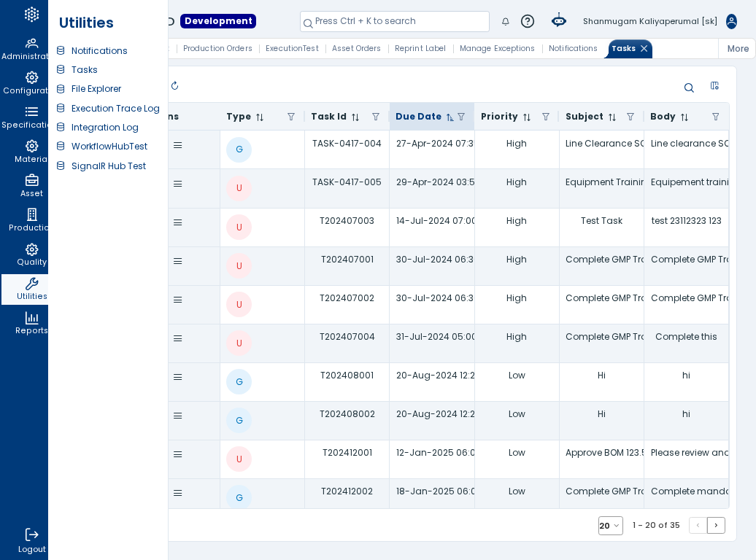Open the Type column filter
The height and width of the screenshot is (560, 756).
point(291,117)
